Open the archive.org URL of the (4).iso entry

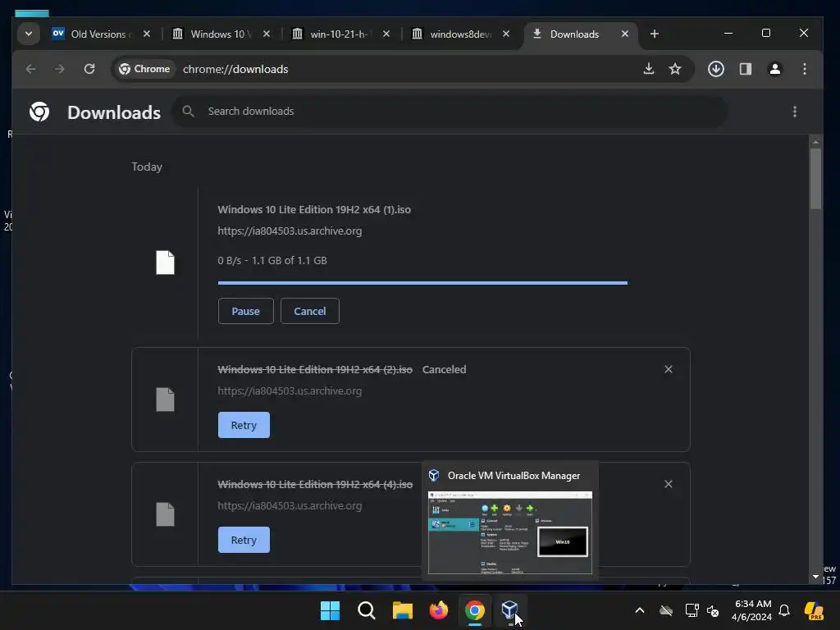pos(290,505)
